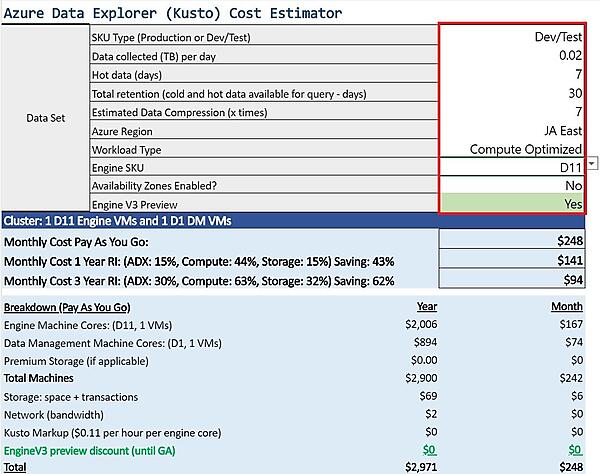Select the Availability Zones Enabled value No
The width and height of the screenshot is (600, 474).
coord(512,185)
